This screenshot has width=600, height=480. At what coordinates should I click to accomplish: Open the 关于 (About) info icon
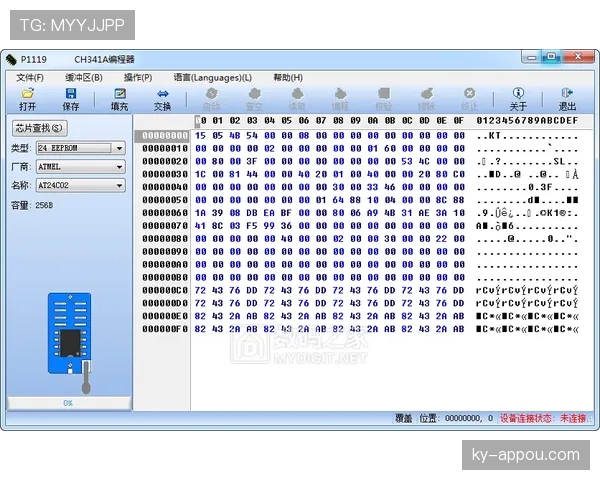(518, 98)
